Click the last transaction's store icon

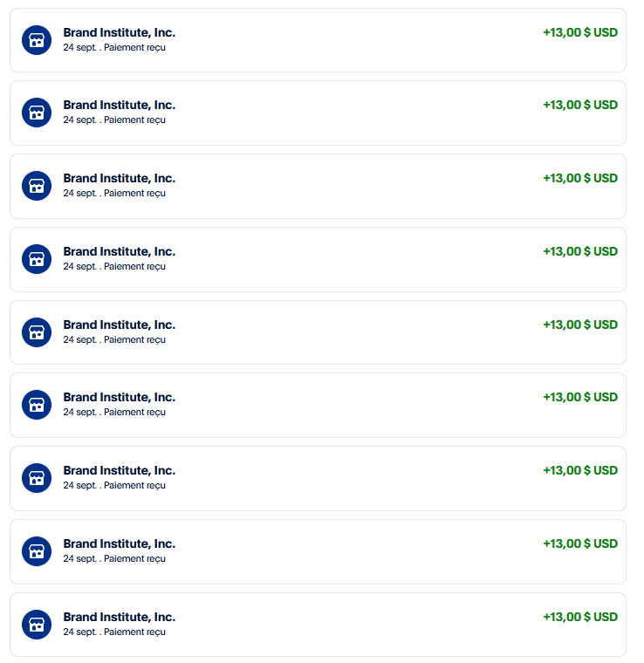click(37, 625)
